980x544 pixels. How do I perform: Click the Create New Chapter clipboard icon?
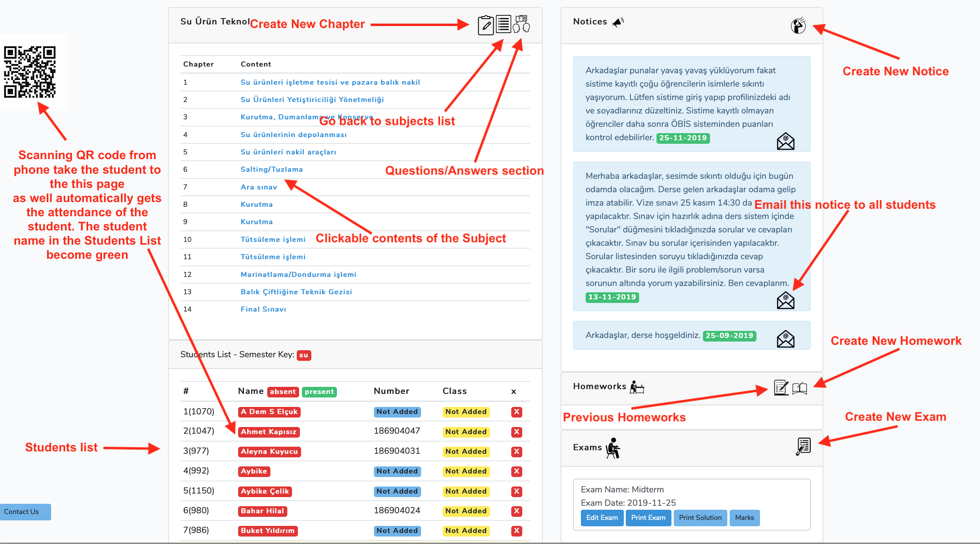(x=486, y=25)
